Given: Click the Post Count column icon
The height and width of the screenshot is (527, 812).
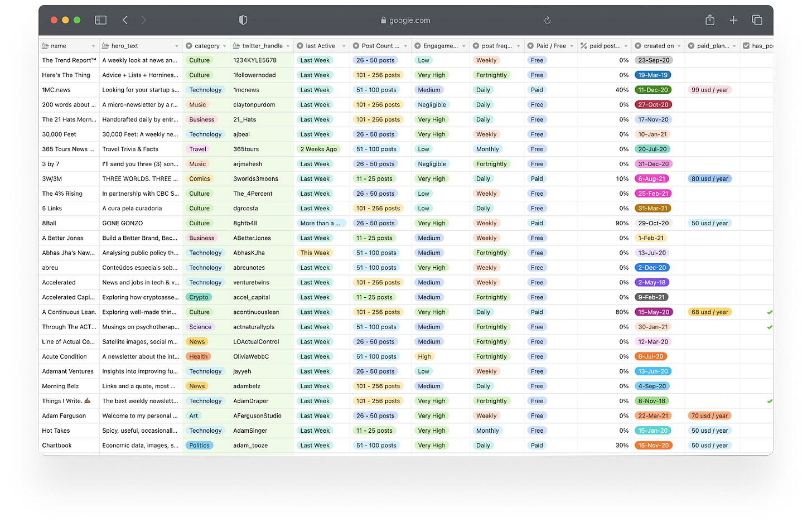Looking at the screenshot, I should coord(356,46).
